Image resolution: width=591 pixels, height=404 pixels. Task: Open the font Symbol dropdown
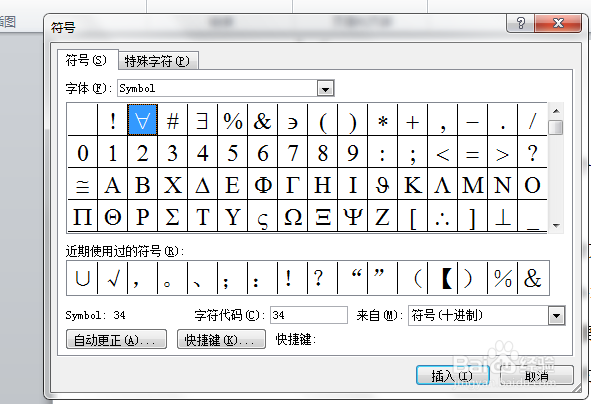(325, 89)
